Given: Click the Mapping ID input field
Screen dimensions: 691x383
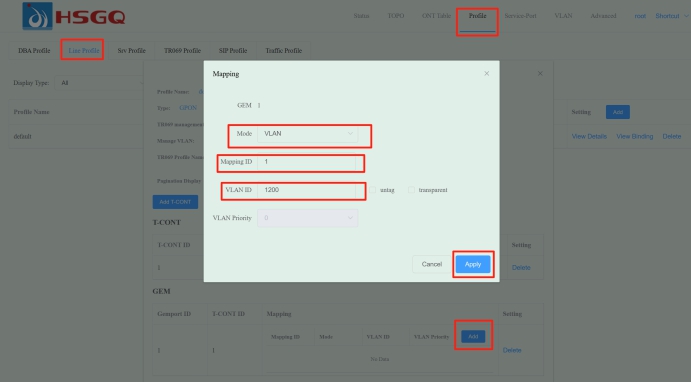Looking at the screenshot, I should click(306, 162).
